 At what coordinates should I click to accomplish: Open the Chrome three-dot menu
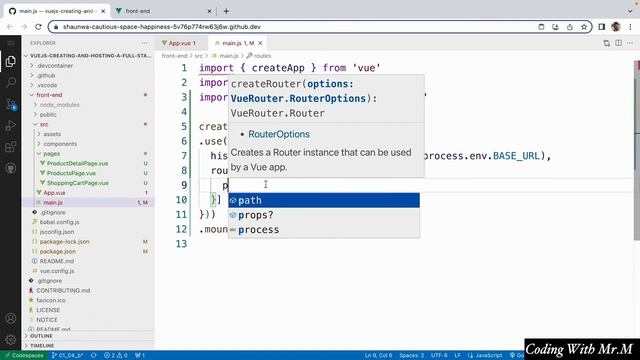point(630,27)
